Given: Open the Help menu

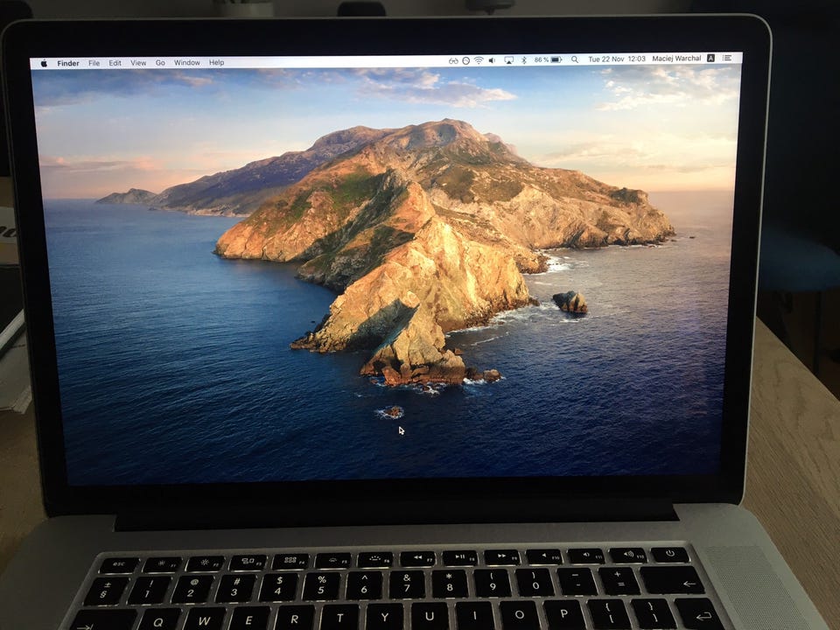Looking at the screenshot, I should (216, 63).
